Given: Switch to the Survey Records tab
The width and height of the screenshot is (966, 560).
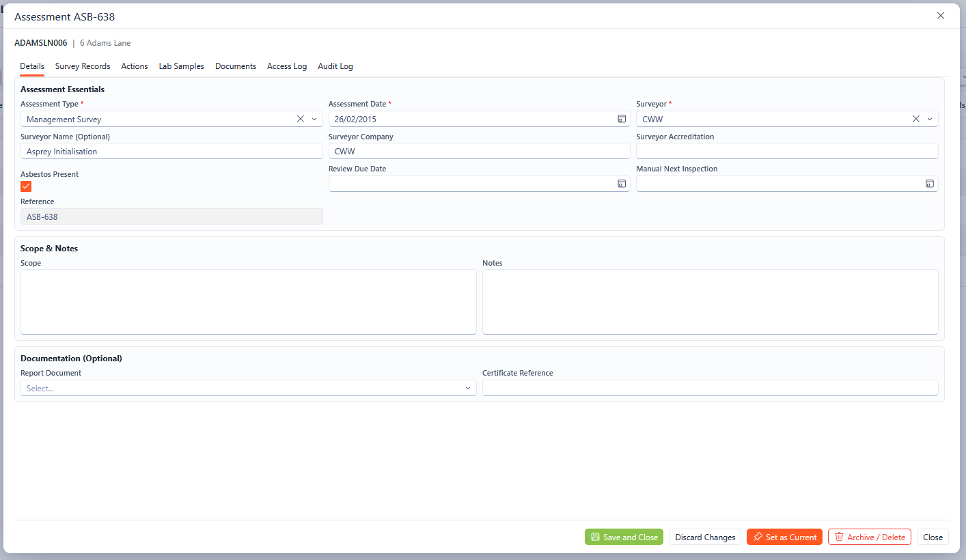Looking at the screenshot, I should point(83,66).
